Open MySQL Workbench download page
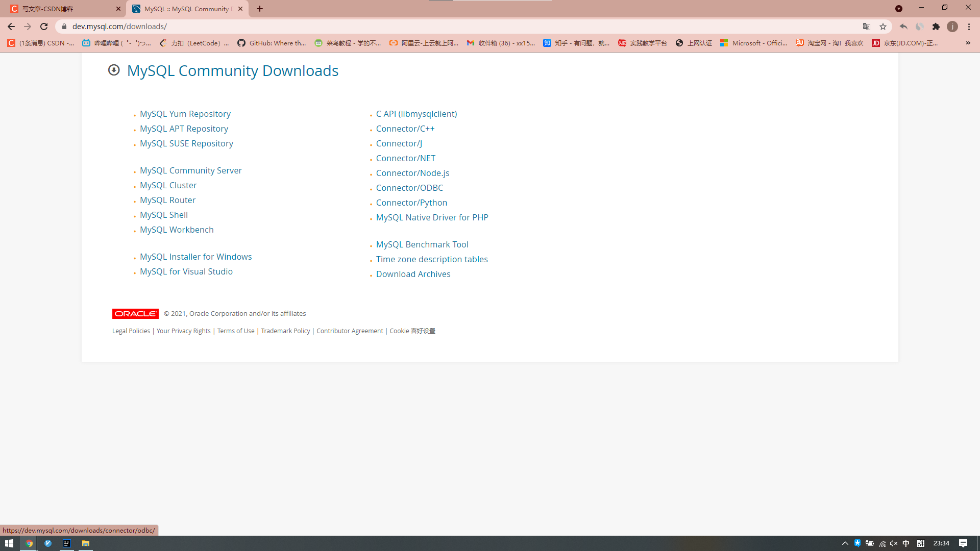 177,230
